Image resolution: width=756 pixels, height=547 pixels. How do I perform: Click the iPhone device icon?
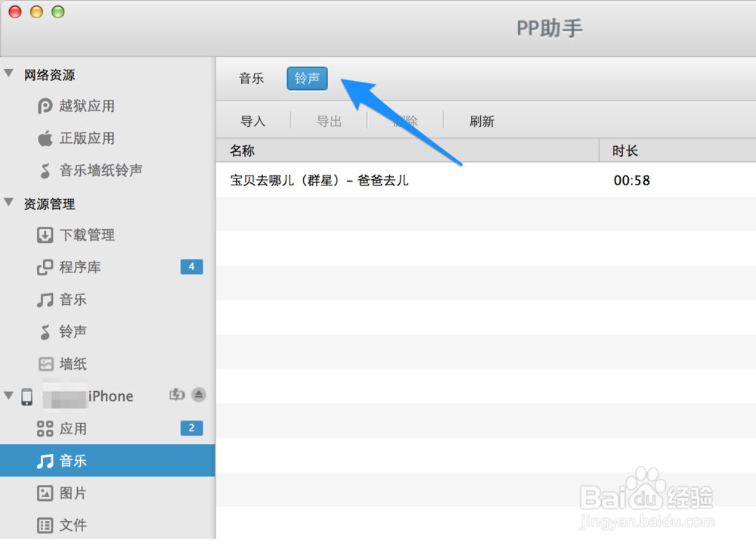click(x=27, y=396)
